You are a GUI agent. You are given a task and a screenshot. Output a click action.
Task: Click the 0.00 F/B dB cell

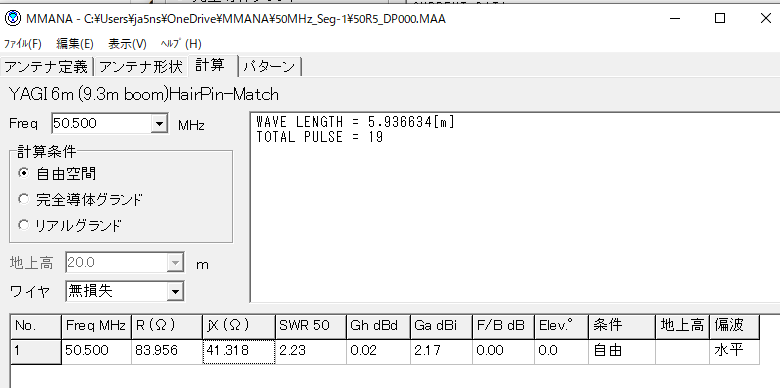pyautogui.click(x=503, y=351)
